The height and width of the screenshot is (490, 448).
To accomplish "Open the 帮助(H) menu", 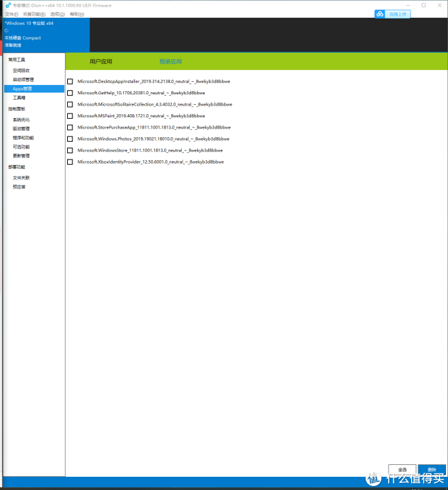I will [77, 14].
